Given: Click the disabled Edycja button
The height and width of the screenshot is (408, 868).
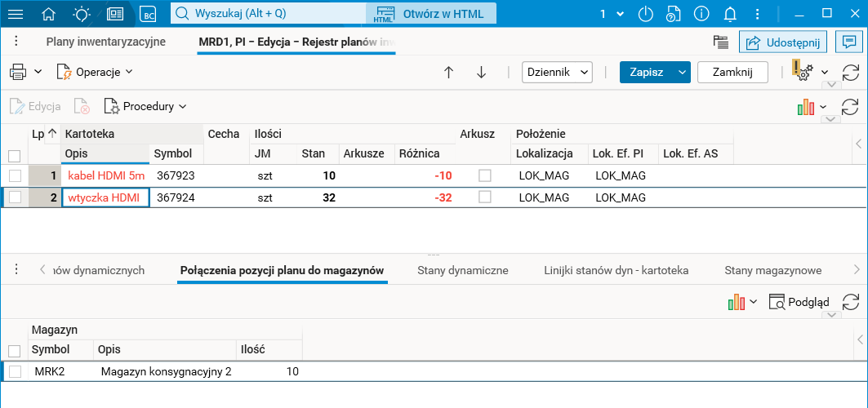Looking at the screenshot, I should [35, 106].
